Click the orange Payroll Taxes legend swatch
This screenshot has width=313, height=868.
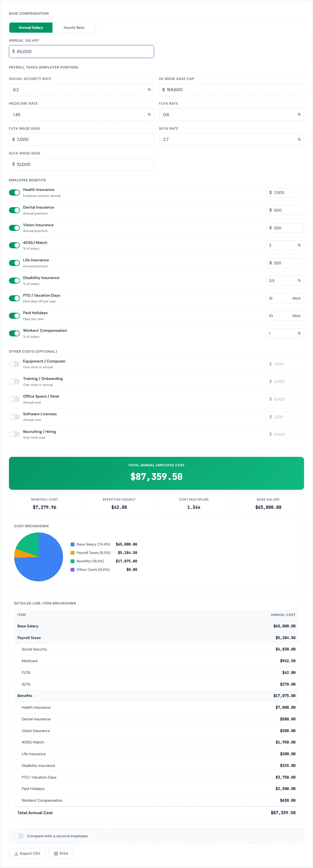(x=72, y=553)
